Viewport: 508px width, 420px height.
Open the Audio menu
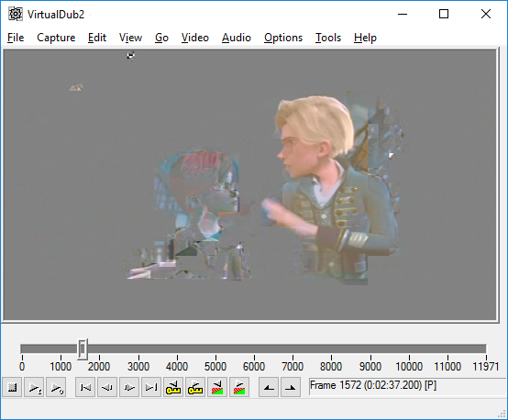pyautogui.click(x=237, y=38)
